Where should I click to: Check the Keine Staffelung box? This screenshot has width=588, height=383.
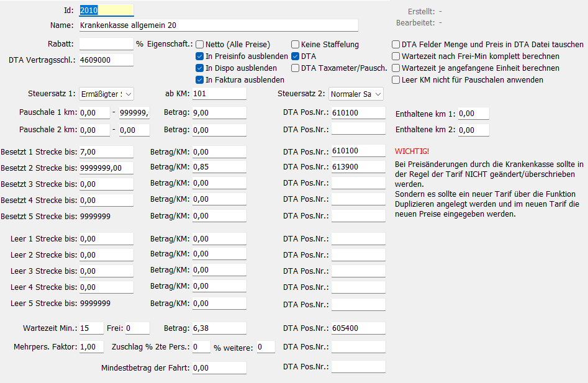pos(296,45)
